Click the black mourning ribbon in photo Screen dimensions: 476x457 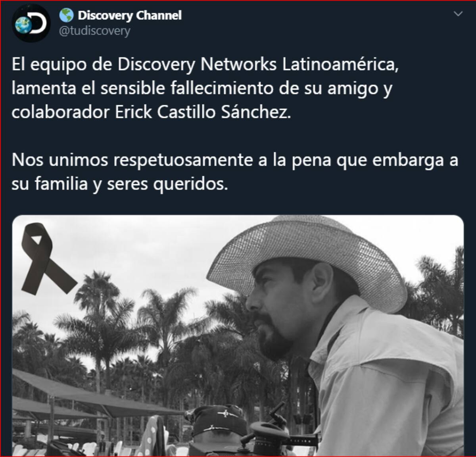pos(45,258)
